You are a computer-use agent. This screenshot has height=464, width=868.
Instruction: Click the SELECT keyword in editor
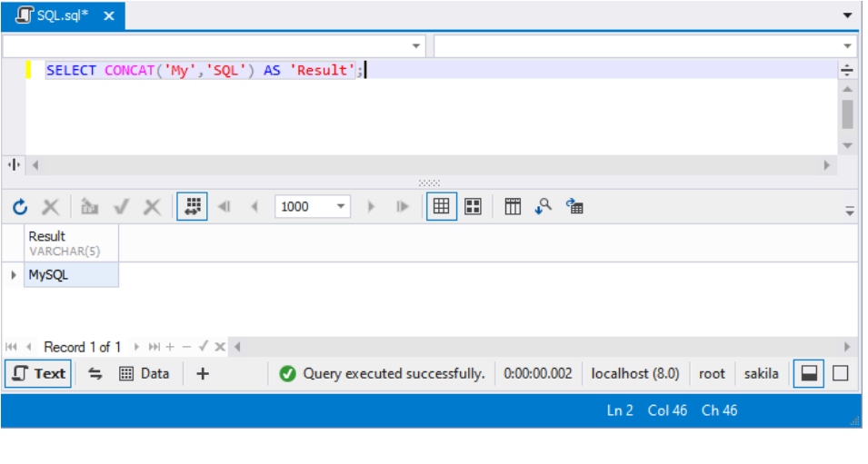pyautogui.click(x=72, y=70)
